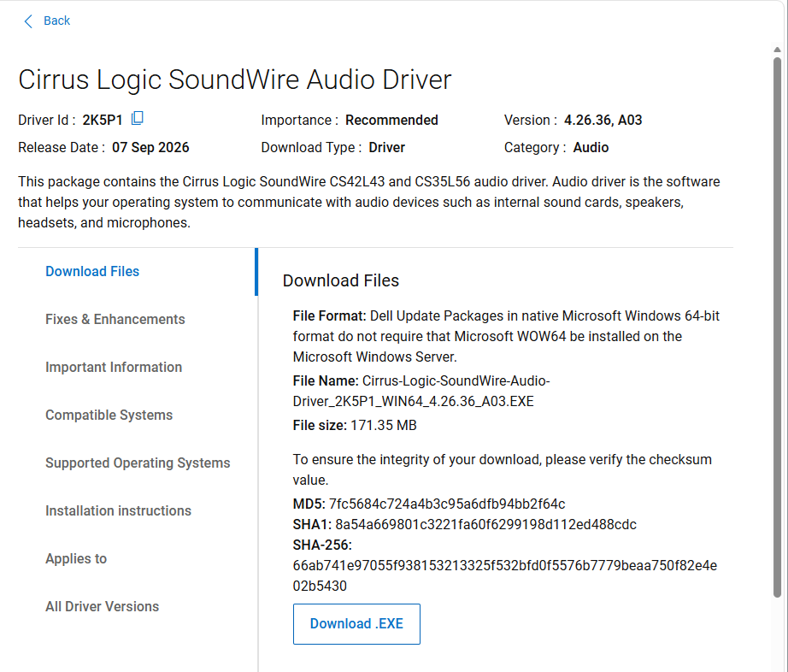
Task: Click the SHA1 checksum value
Action: (x=485, y=524)
